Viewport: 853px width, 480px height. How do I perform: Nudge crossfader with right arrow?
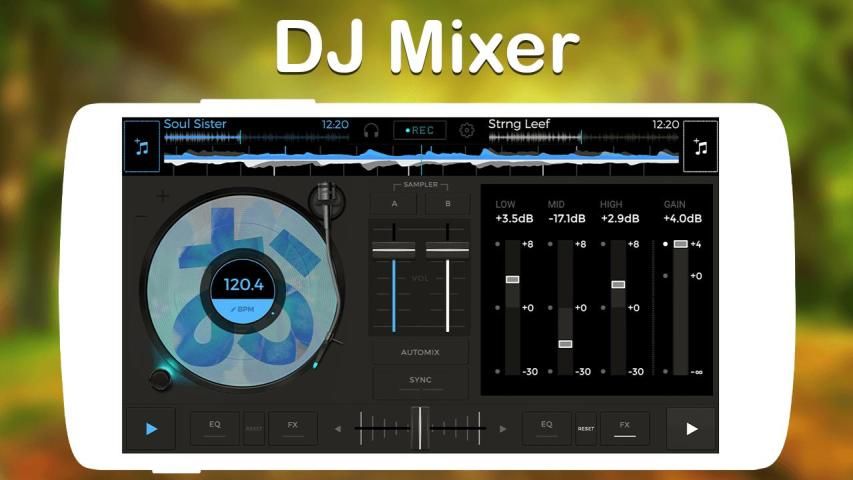coord(502,428)
